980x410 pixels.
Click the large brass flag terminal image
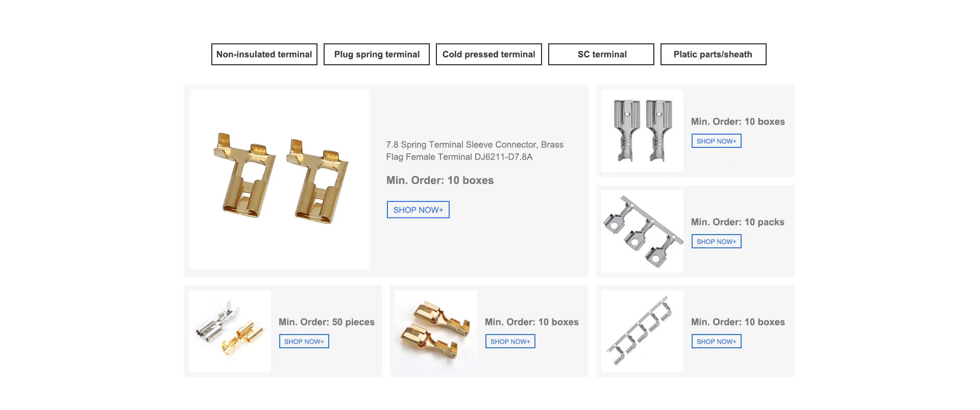(x=280, y=180)
